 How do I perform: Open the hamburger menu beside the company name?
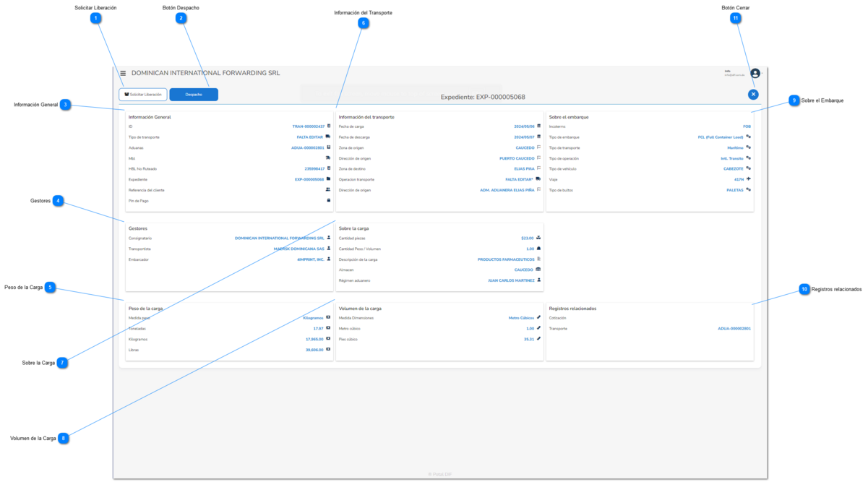coord(123,74)
